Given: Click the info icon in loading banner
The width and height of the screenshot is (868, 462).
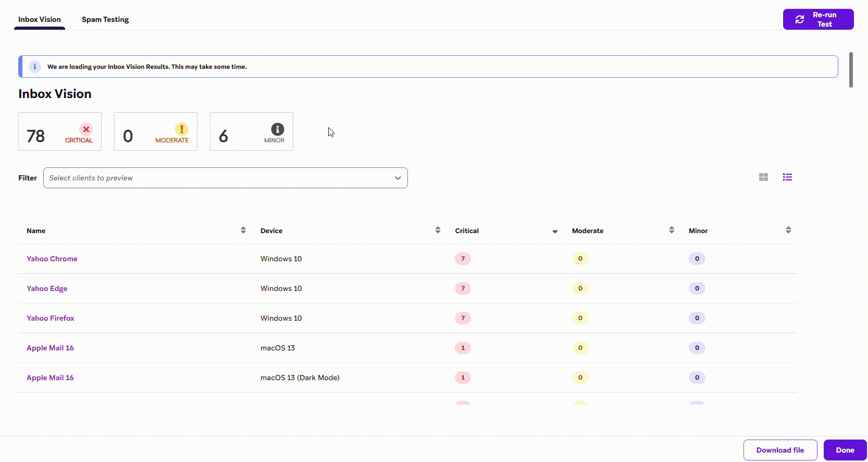Looking at the screenshot, I should tap(35, 67).
